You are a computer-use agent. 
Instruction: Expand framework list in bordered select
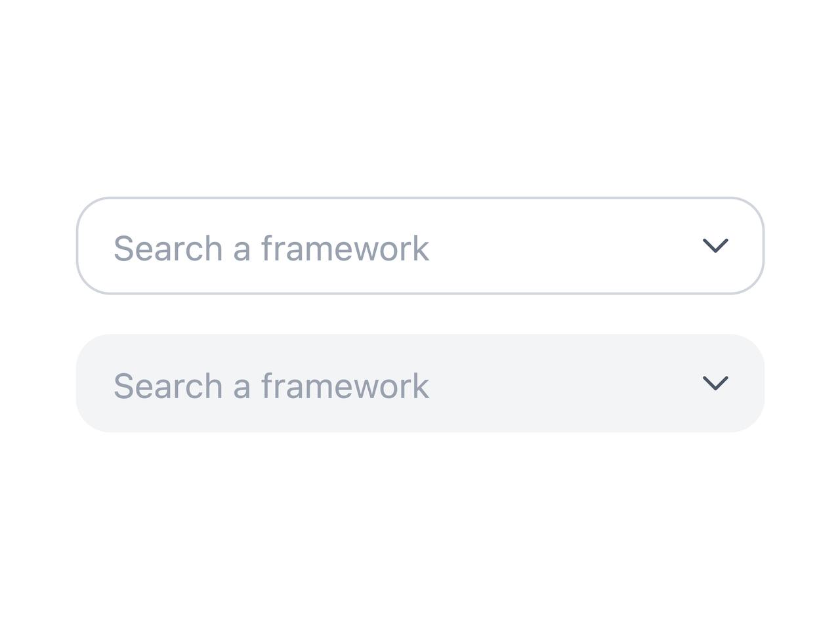click(x=715, y=245)
